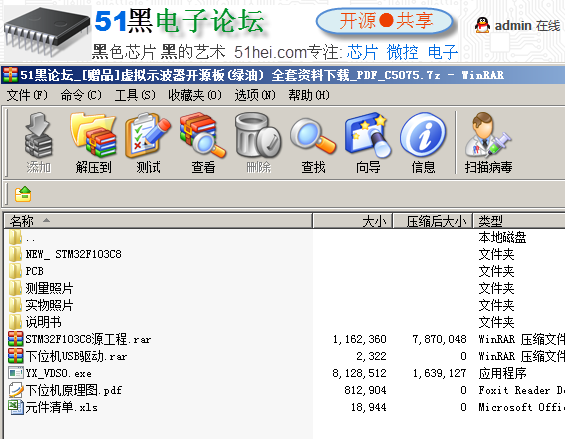
Task: Follow the 芯片 link in banner
Action: (x=362, y=53)
